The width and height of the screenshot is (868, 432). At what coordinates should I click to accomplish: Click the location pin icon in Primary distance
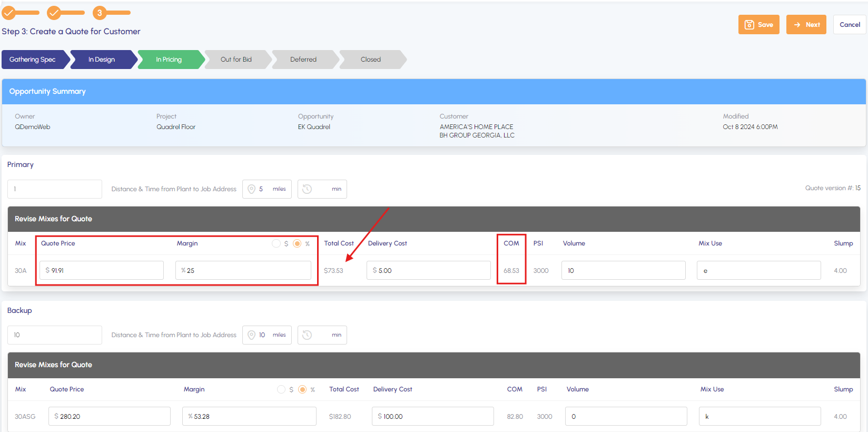point(252,189)
